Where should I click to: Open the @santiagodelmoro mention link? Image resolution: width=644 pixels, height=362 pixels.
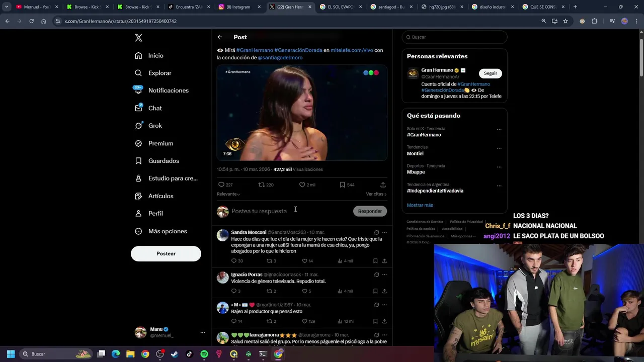tap(280, 58)
